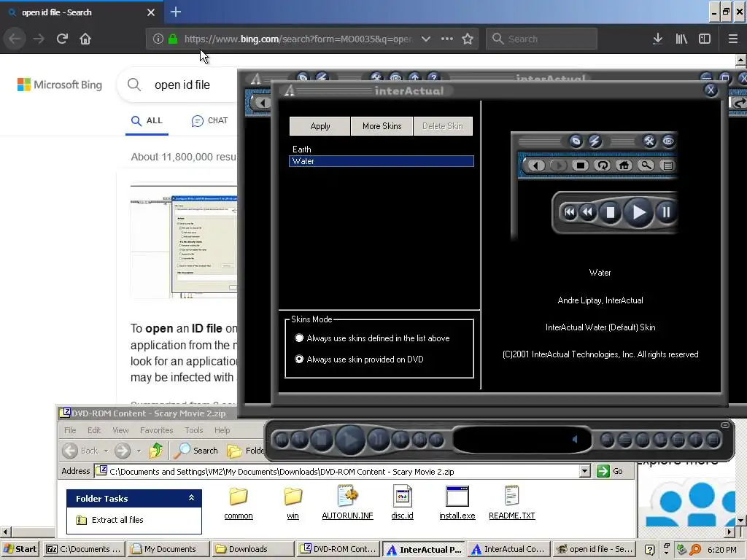Go up one folder in Explorer

pyautogui.click(x=156, y=451)
